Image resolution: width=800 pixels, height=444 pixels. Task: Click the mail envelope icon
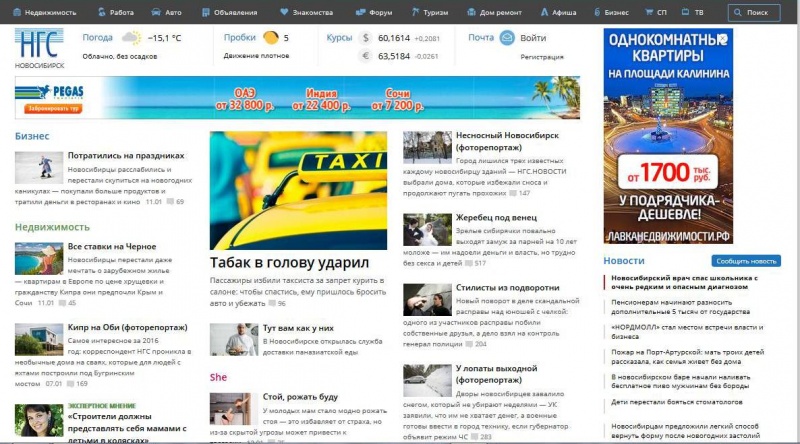tap(507, 38)
